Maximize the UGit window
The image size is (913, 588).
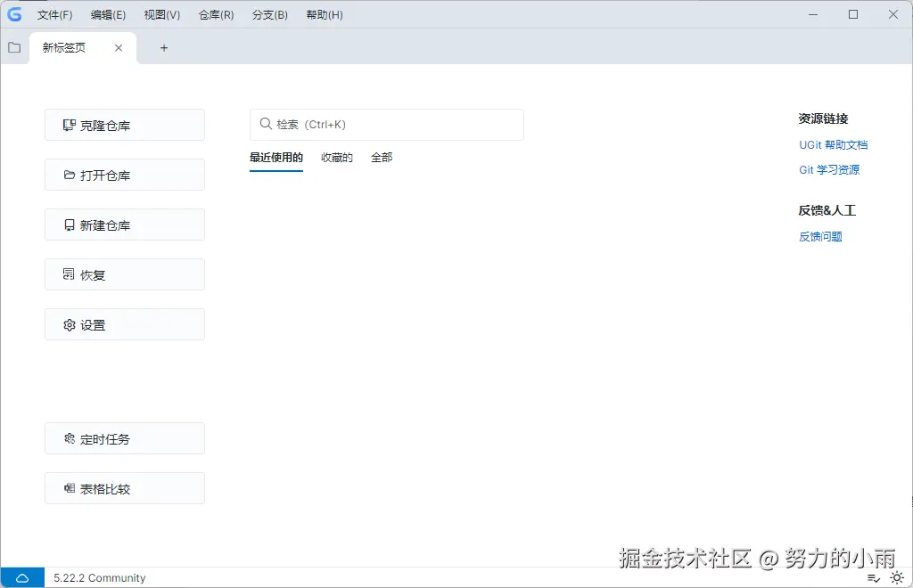coord(853,14)
